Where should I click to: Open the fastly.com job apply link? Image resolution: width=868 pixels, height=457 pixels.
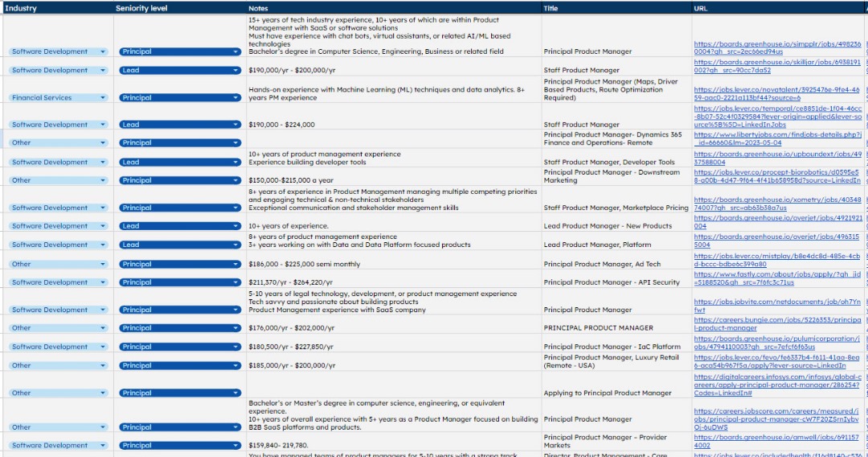tap(777, 278)
